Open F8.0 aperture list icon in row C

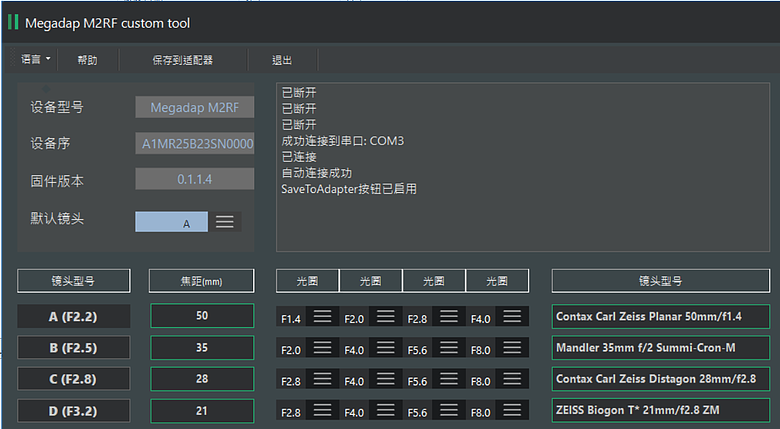coord(512,379)
